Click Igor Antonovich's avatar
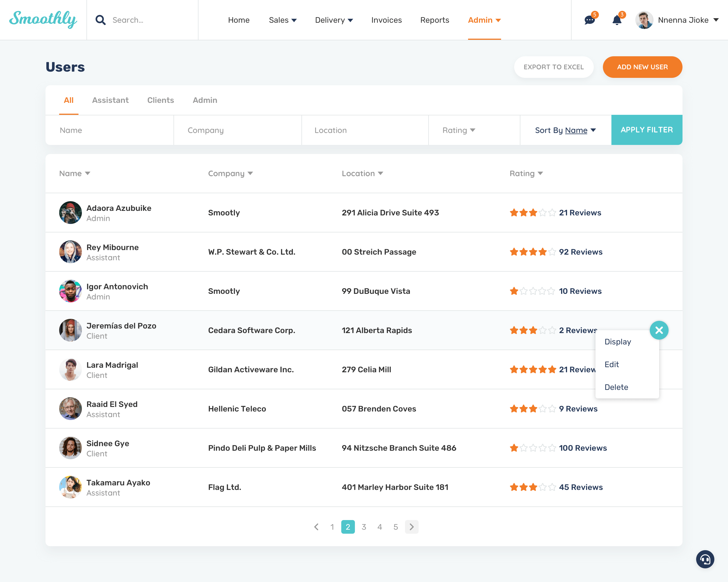 pyautogui.click(x=70, y=291)
